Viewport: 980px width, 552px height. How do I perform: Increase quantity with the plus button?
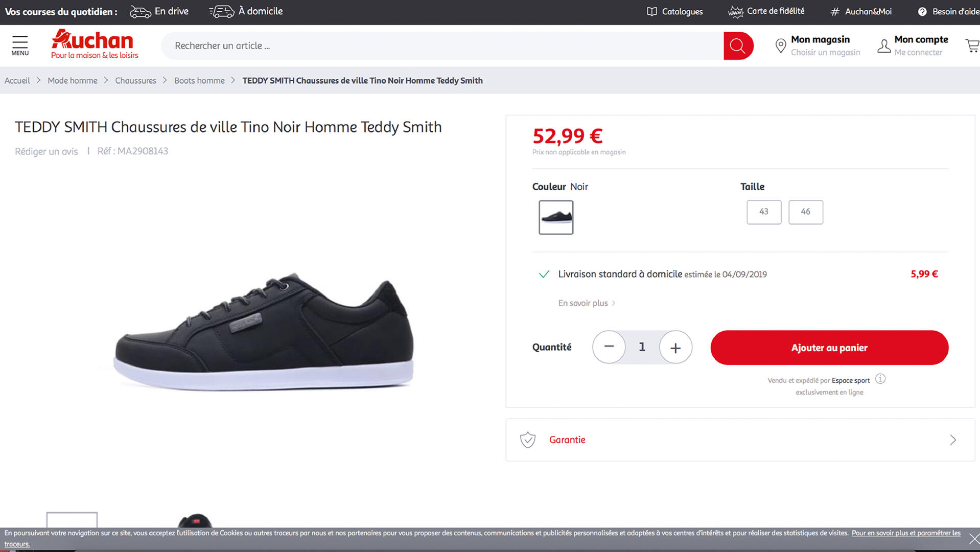tap(675, 348)
